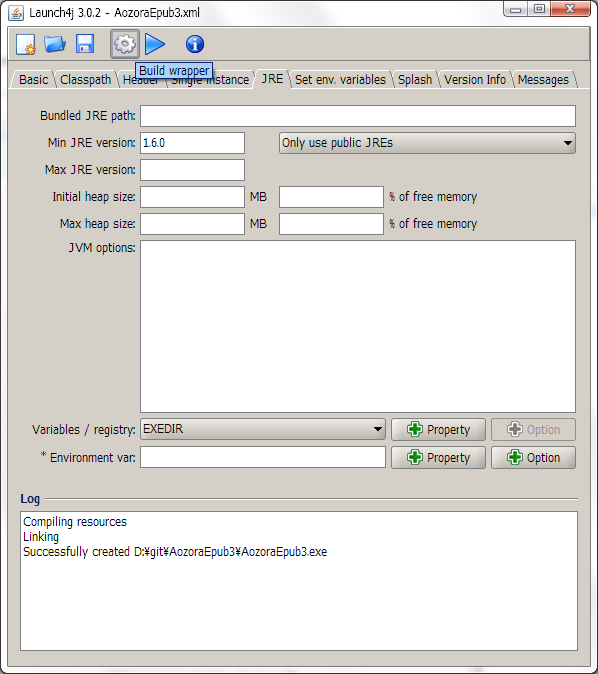Click the Bundled JRE path field
Image resolution: width=598 pixels, height=674 pixels.
pyautogui.click(x=358, y=116)
